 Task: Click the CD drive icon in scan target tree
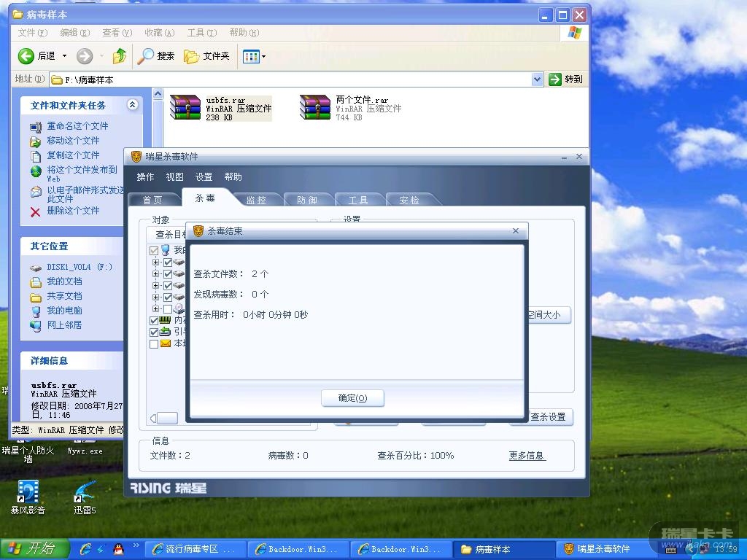coord(179,308)
